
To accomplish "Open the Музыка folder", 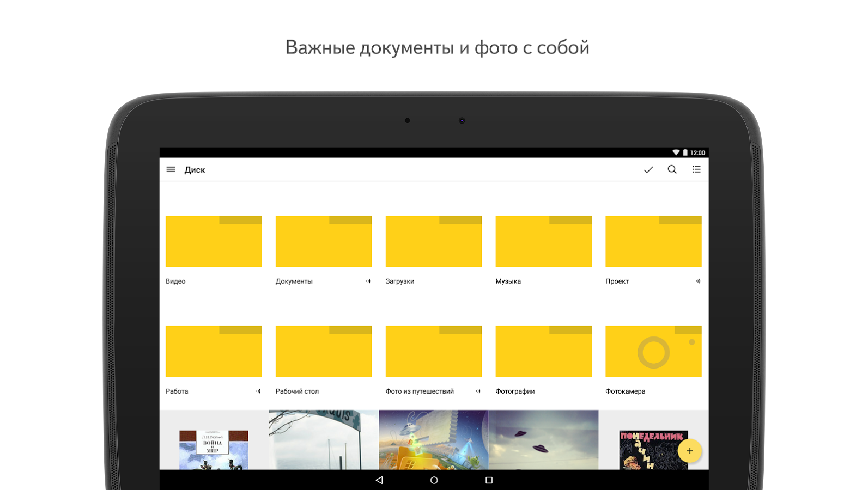I will coord(544,241).
